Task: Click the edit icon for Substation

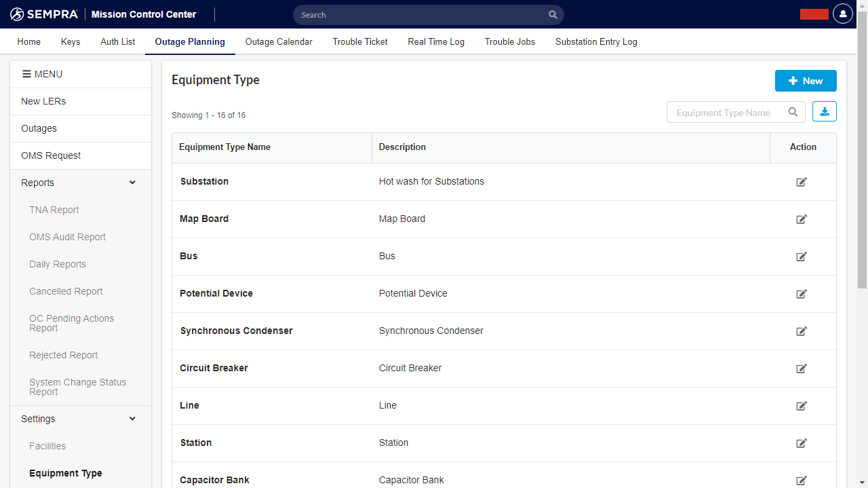Action: point(801,182)
